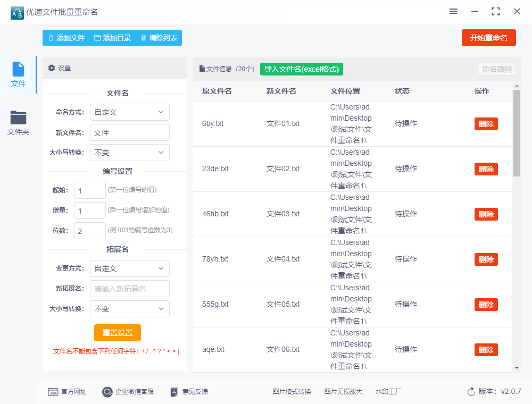Open filename 大小写转换 dropdown

[130, 153]
